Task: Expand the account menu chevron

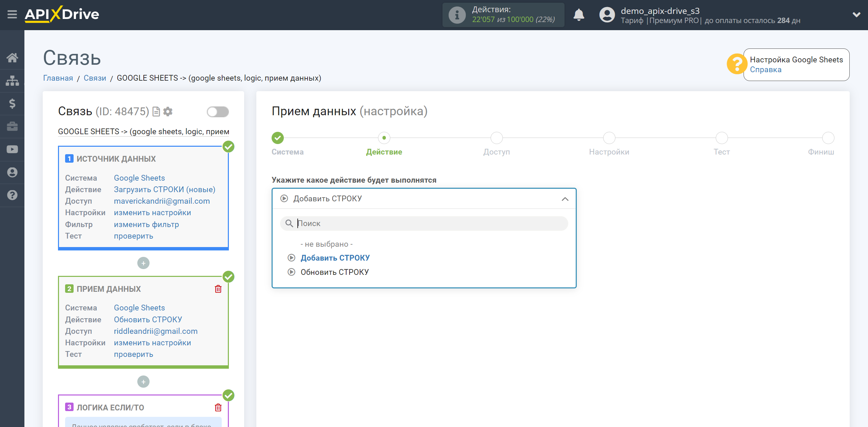Action: 856,15
